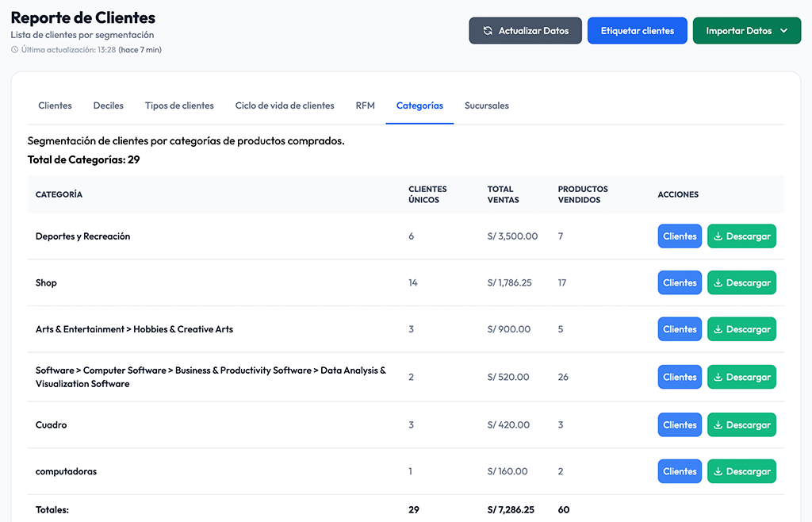Click download icon in the Software category row
Screen dimensions: 812x522
[718, 378]
